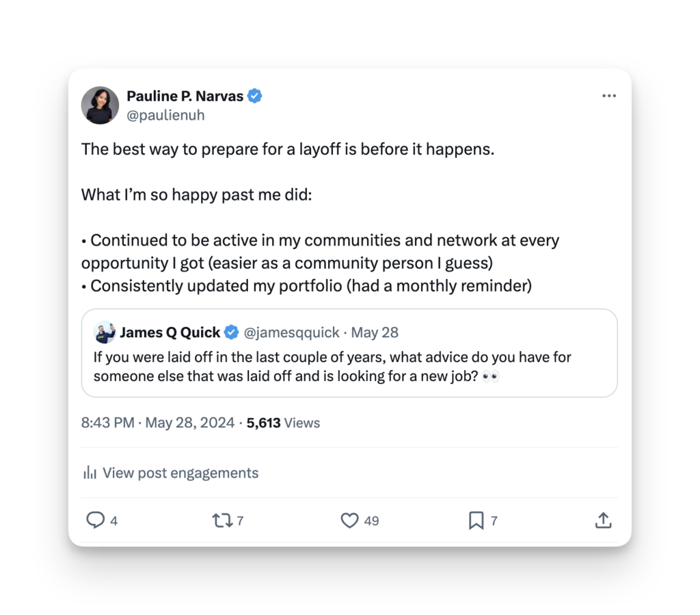Viewport: 700px width, 615px height.
Task: Open the James Q Quick name link
Action: click(170, 332)
